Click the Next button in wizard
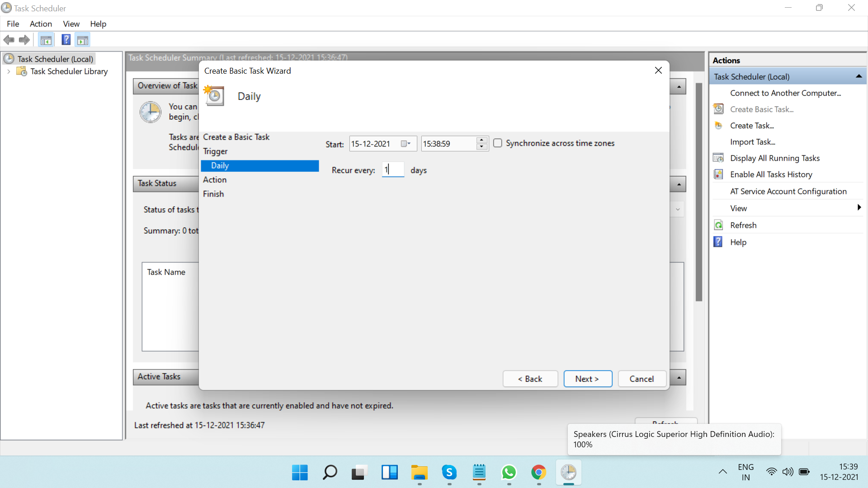 pos(587,379)
